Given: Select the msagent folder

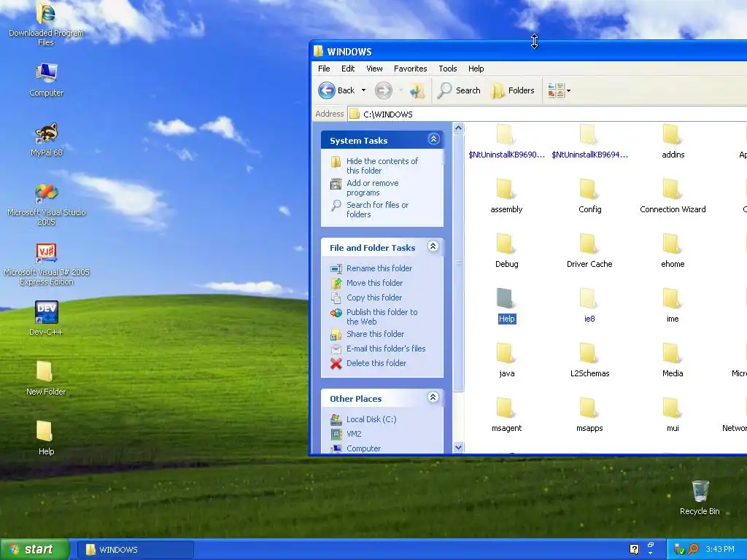Looking at the screenshot, I should [x=506, y=415].
